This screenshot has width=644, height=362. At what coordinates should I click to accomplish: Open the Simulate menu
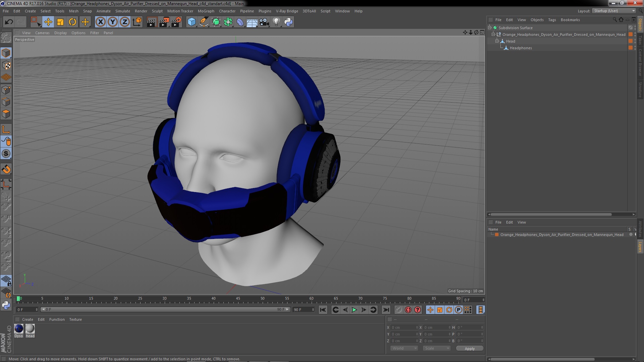tap(122, 11)
